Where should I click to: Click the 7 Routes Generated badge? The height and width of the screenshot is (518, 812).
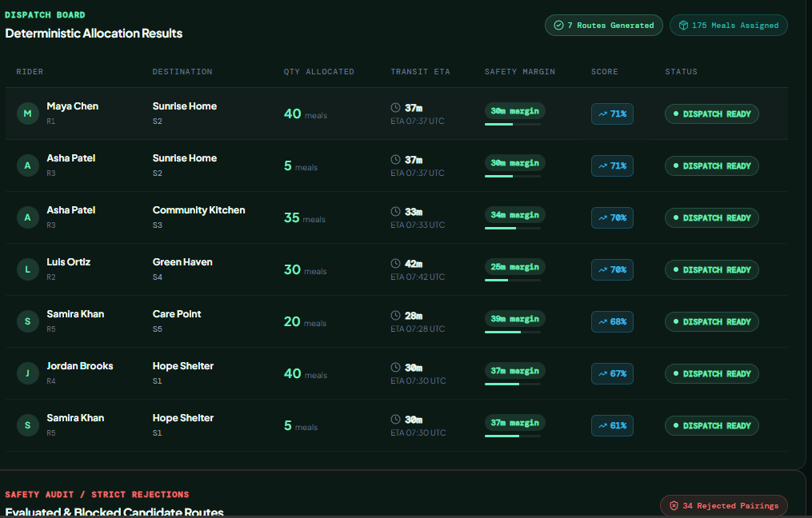pos(604,26)
